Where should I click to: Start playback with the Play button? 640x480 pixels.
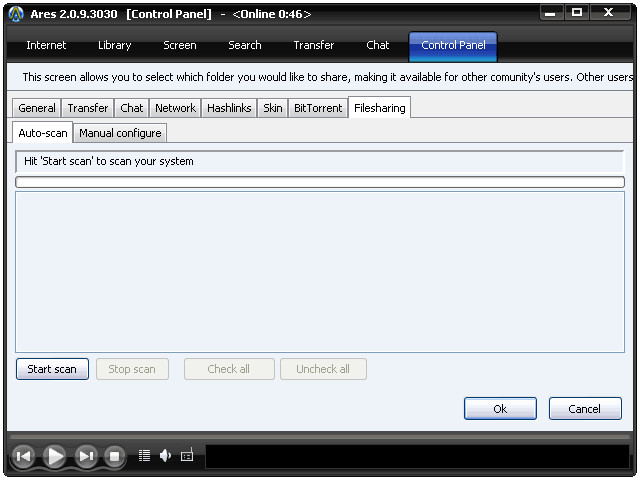[55, 456]
